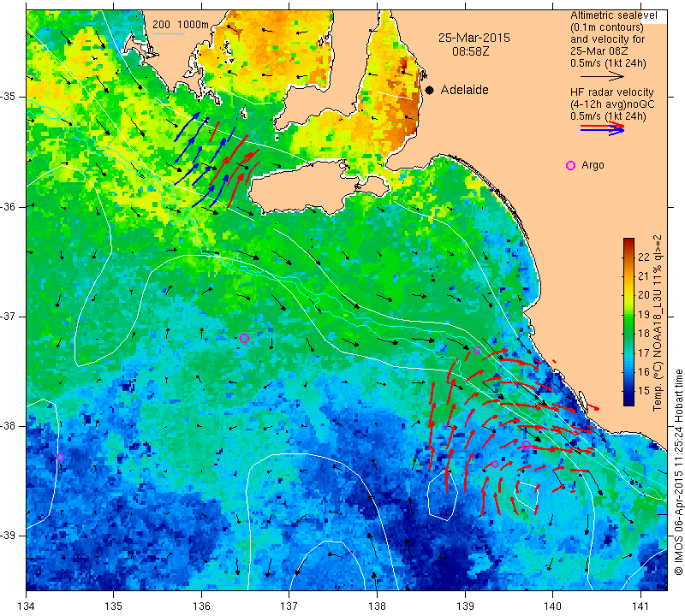Click the 140 longitude axis label
Image resolution: width=685 pixels, height=616 pixels.
[552, 607]
